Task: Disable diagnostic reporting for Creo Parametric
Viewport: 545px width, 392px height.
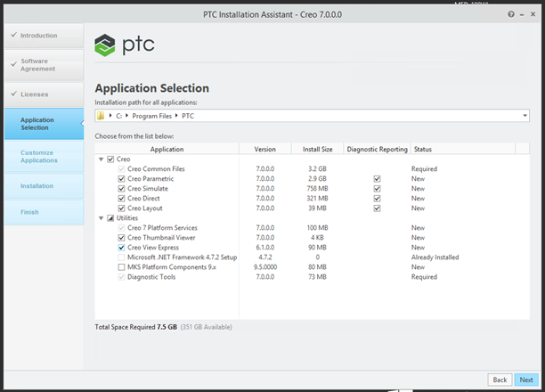Action: tap(377, 179)
